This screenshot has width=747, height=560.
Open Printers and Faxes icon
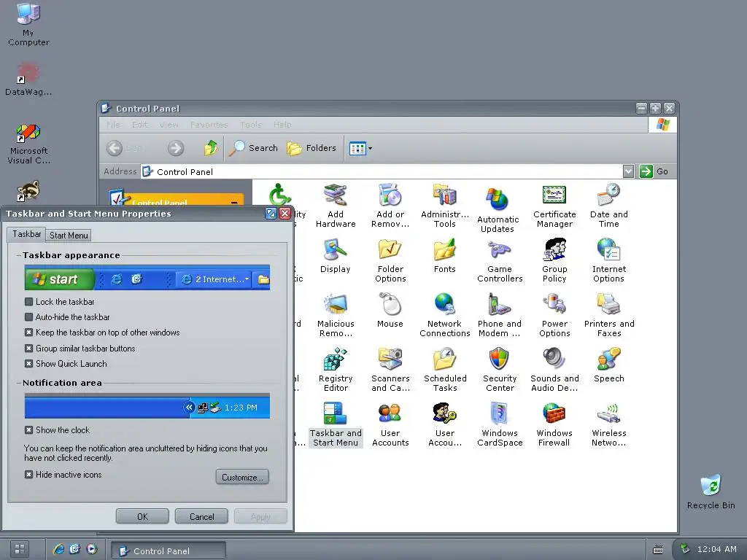[x=609, y=315]
